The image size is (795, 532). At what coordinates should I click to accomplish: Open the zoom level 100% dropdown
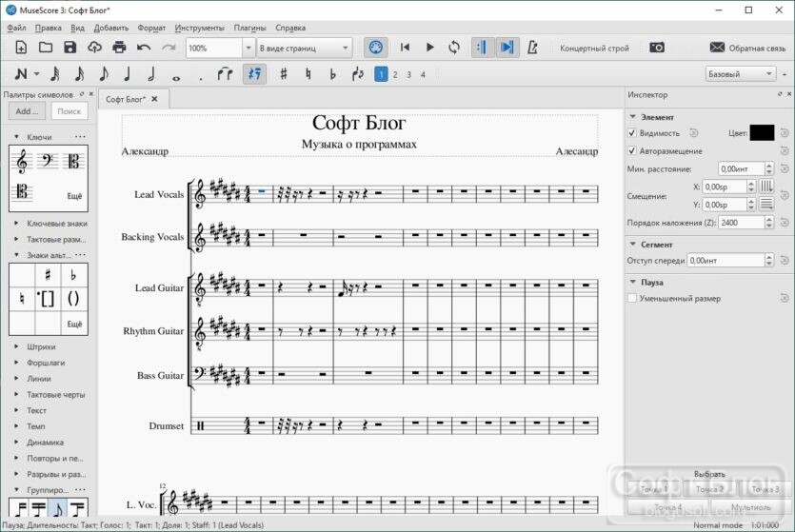[x=247, y=48]
